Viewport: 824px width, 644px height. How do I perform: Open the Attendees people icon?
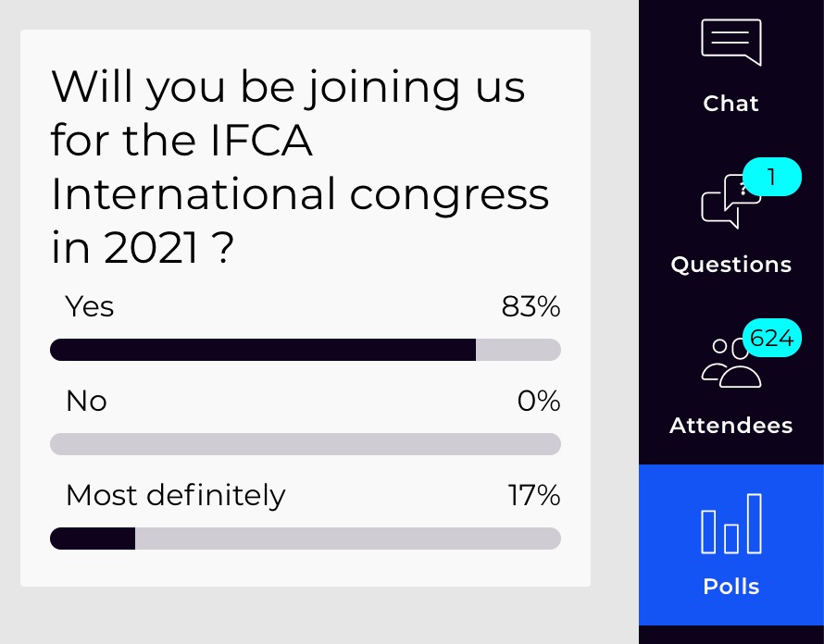731,363
